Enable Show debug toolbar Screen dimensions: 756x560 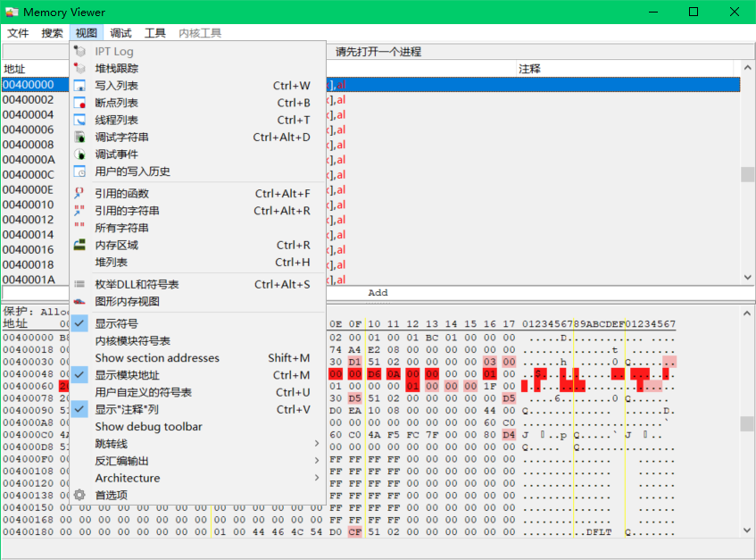coord(197,426)
